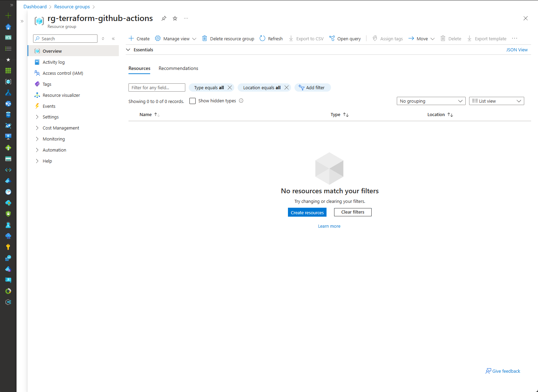This screenshot has width=538, height=392.
Task: Click the Filter for any field input
Action: pyautogui.click(x=157, y=87)
